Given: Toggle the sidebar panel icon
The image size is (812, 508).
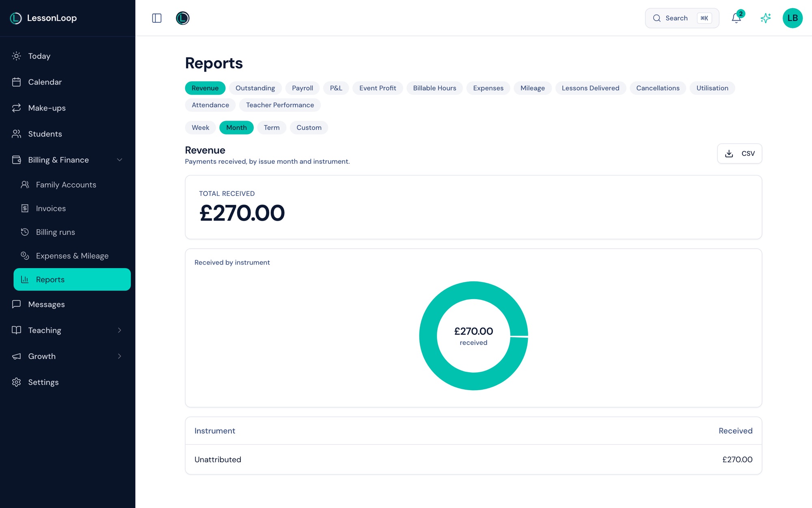Looking at the screenshot, I should pyautogui.click(x=157, y=18).
